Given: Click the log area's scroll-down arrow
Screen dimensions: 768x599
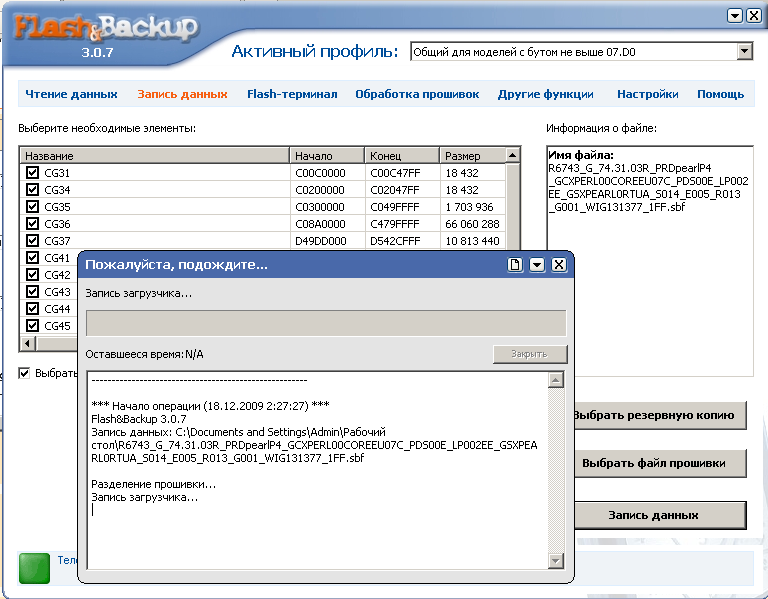Looking at the screenshot, I should (555, 561).
